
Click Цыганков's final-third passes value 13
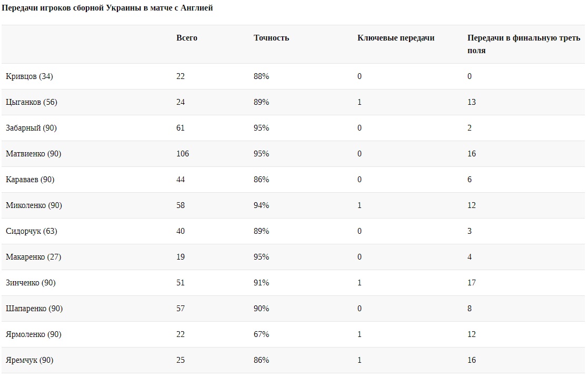point(472,102)
